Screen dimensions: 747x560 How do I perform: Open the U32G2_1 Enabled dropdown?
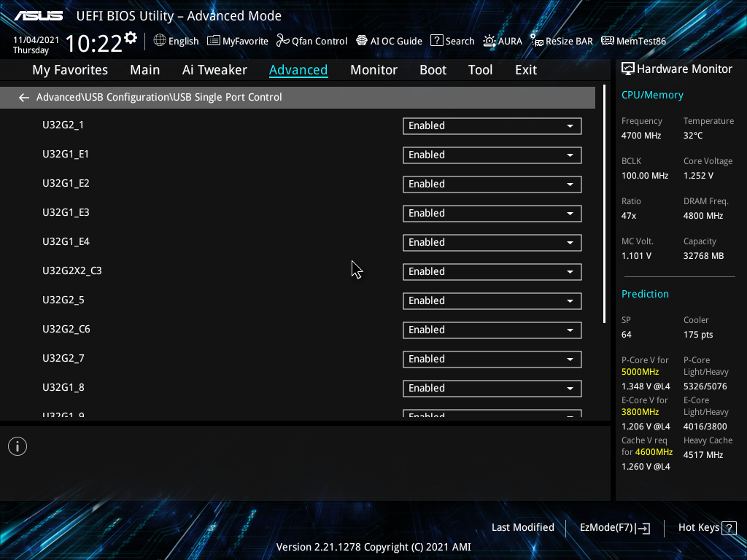point(492,126)
